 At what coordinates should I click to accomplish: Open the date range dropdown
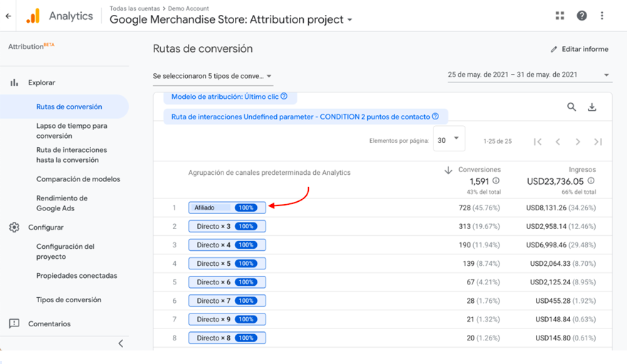(x=529, y=75)
